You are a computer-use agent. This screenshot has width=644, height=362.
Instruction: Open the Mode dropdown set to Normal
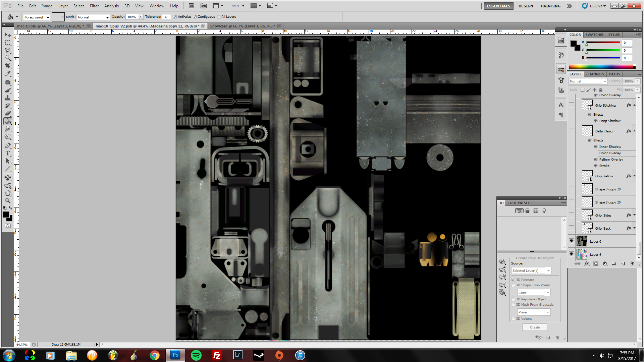93,17
